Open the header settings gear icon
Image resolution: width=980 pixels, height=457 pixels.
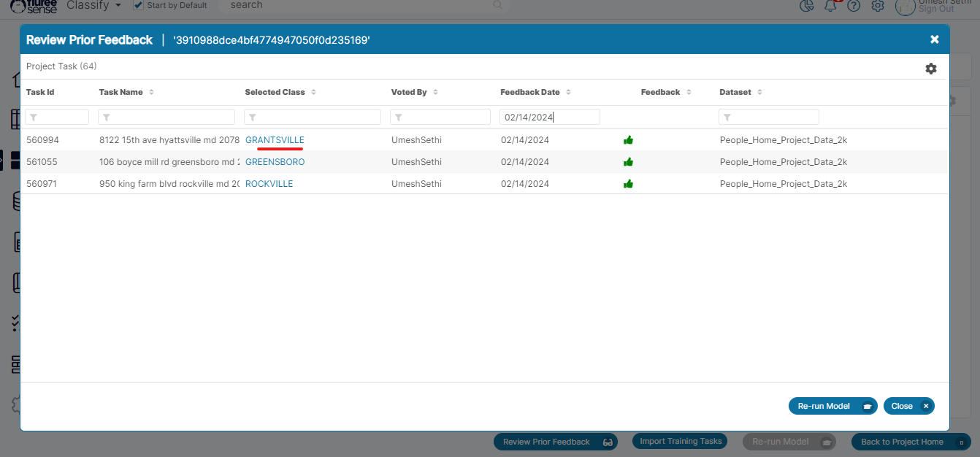tap(878, 6)
